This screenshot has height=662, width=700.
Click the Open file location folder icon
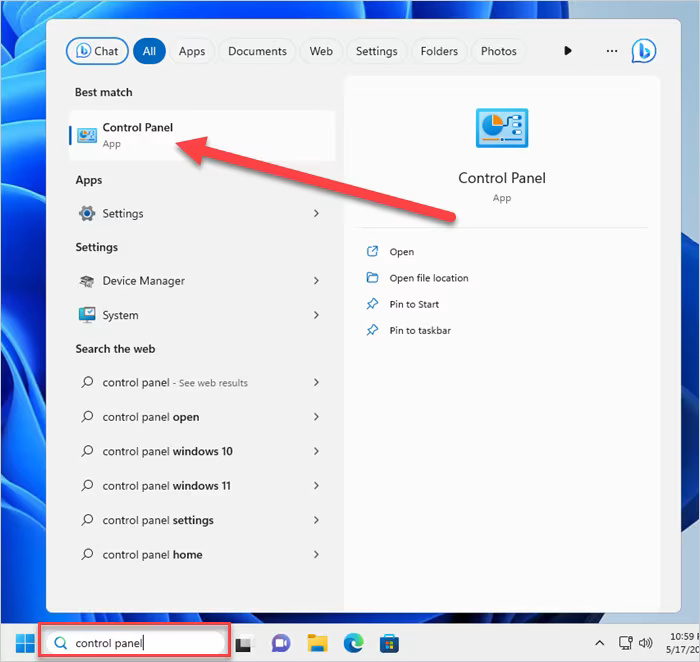point(372,278)
